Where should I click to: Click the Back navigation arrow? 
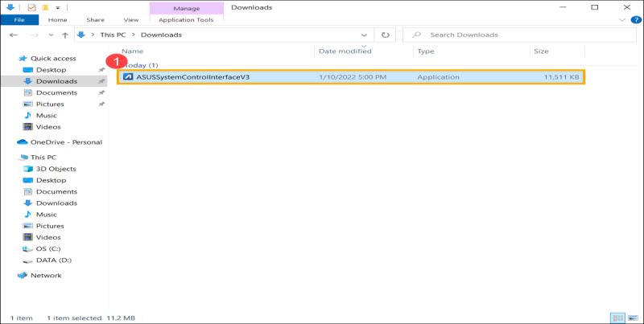click(x=14, y=35)
